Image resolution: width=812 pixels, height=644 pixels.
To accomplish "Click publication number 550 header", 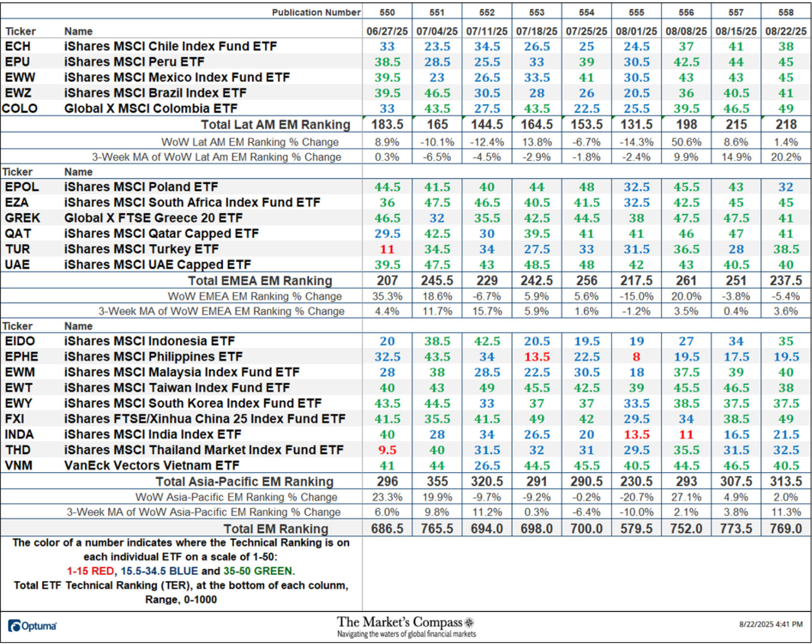I will tap(387, 13).
